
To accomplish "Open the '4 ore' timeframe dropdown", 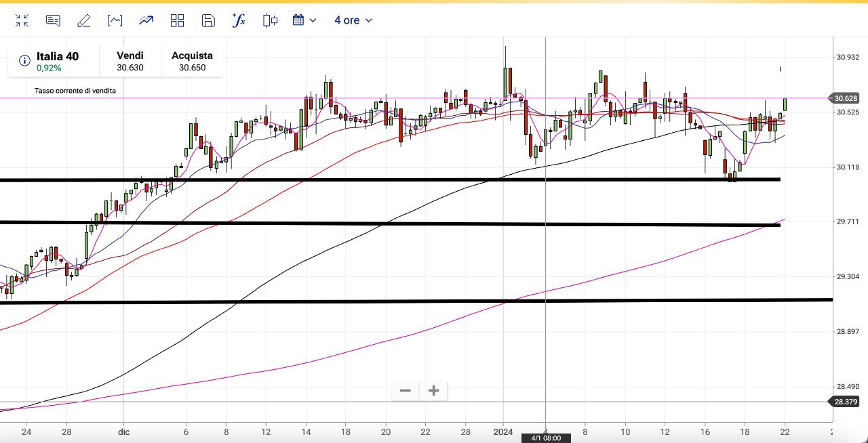I will pos(353,20).
